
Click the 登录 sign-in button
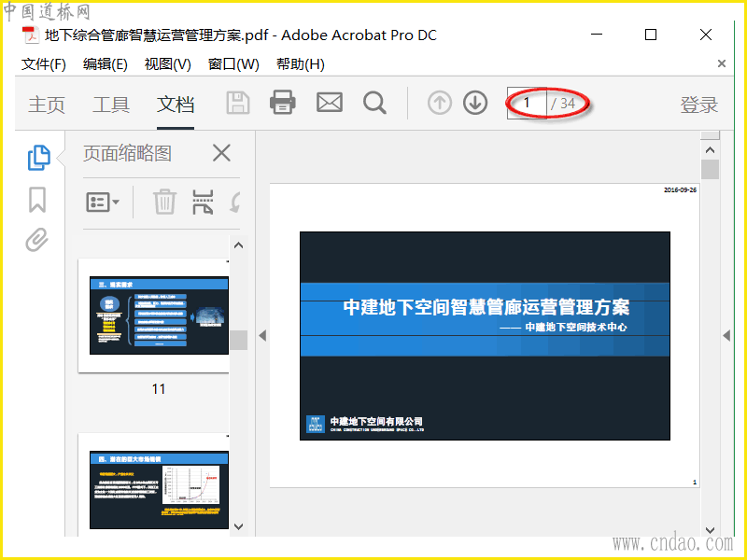698,105
